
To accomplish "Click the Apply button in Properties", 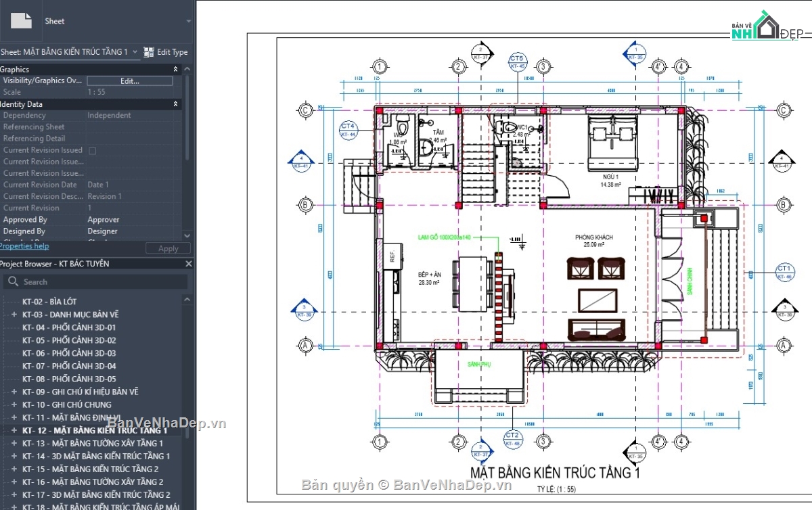I will click(168, 248).
